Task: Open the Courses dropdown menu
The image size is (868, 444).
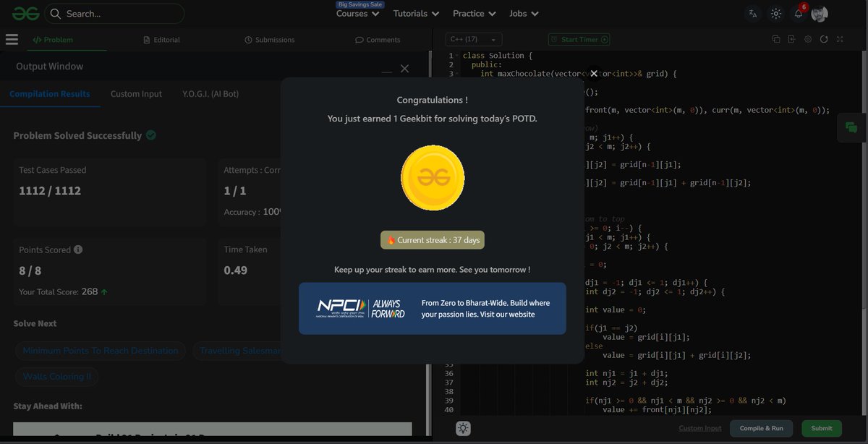Action: point(358,13)
